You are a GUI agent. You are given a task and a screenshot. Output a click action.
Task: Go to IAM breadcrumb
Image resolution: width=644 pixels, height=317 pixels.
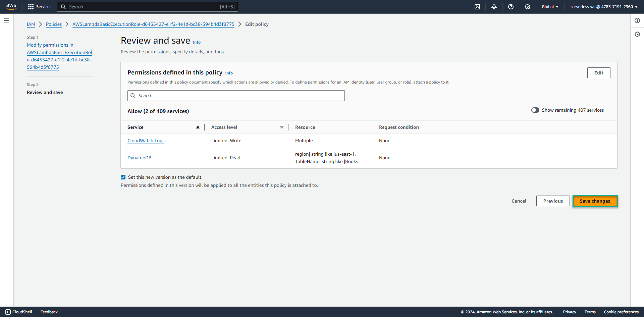point(31,24)
